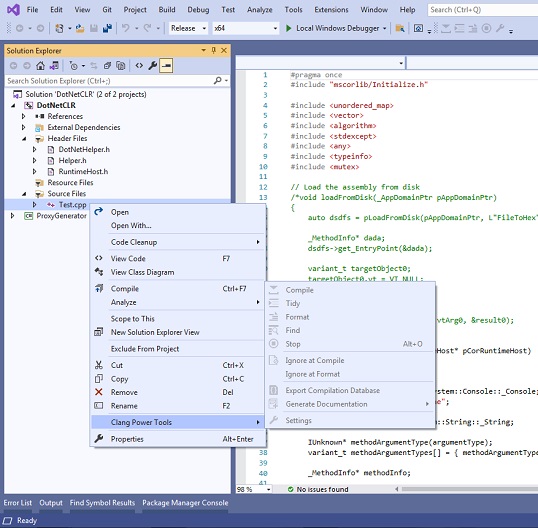This screenshot has height=528, width=538.
Task: Choose View Class Diagram
Action: tap(178, 272)
